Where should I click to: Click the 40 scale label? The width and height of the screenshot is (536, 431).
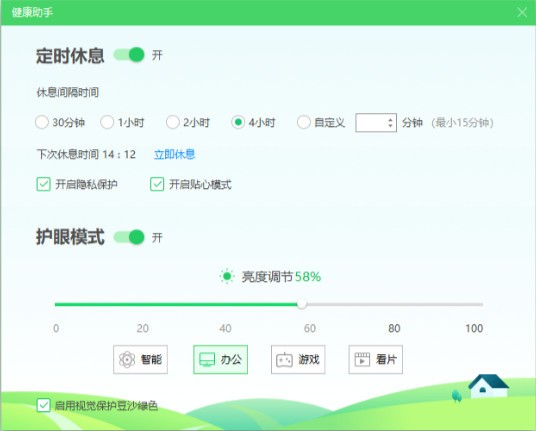tap(225, 328)
